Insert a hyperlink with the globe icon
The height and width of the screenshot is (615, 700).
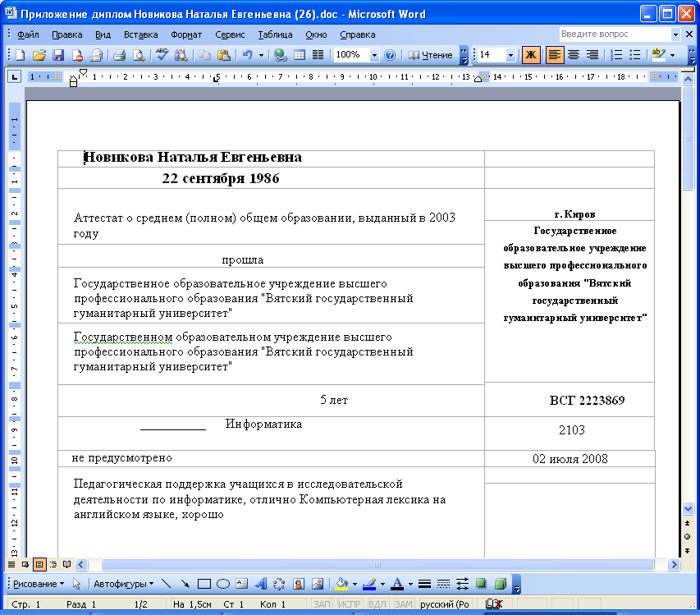(281, 55)
